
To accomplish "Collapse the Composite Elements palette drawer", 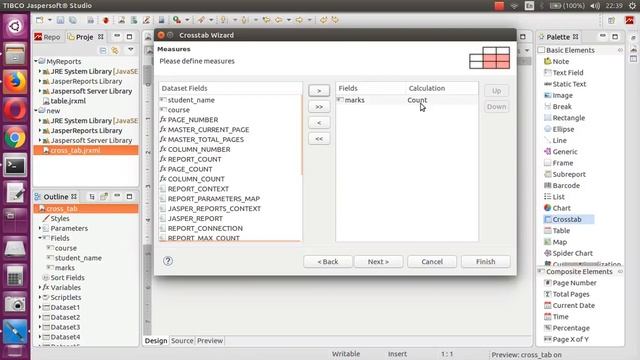I will pos(620,272).
